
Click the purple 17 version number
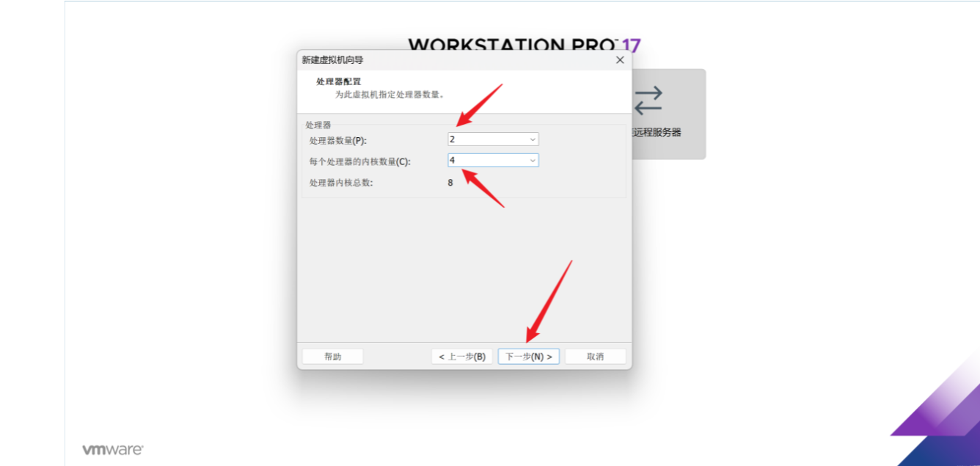point(632,45)
